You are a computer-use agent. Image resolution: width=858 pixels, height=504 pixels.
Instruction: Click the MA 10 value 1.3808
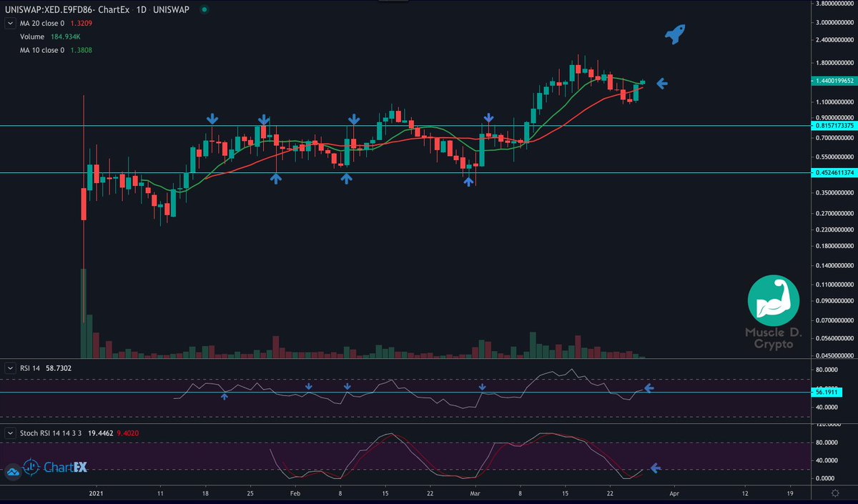[x=82, y=50]
